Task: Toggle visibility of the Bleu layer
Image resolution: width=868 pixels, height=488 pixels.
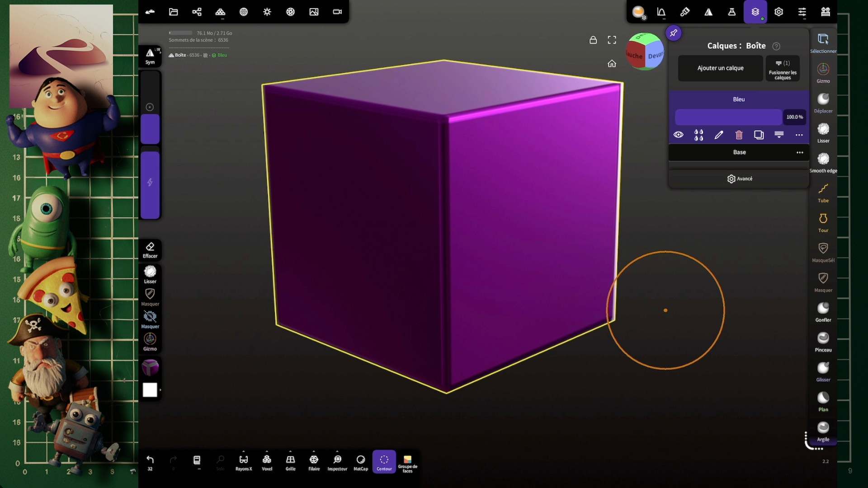Action: [678, 135]
